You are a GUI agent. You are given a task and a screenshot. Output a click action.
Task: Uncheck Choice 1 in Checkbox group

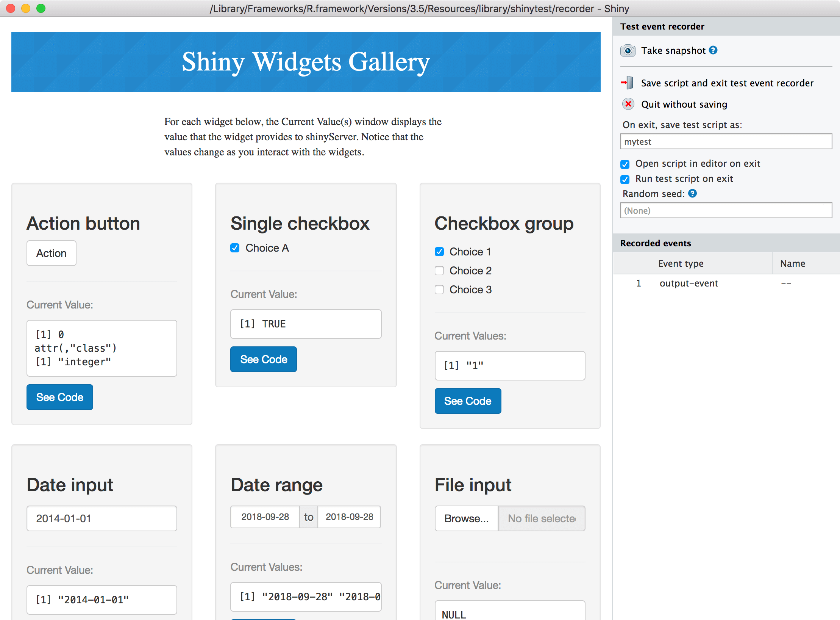pyautogui.click(x=439, y=252)
